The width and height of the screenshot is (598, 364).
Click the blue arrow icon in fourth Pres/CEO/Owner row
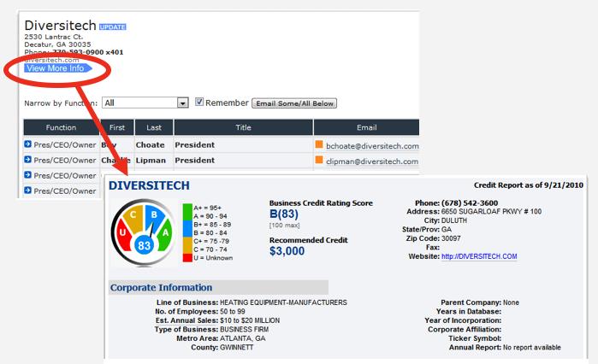coord(28,190)
